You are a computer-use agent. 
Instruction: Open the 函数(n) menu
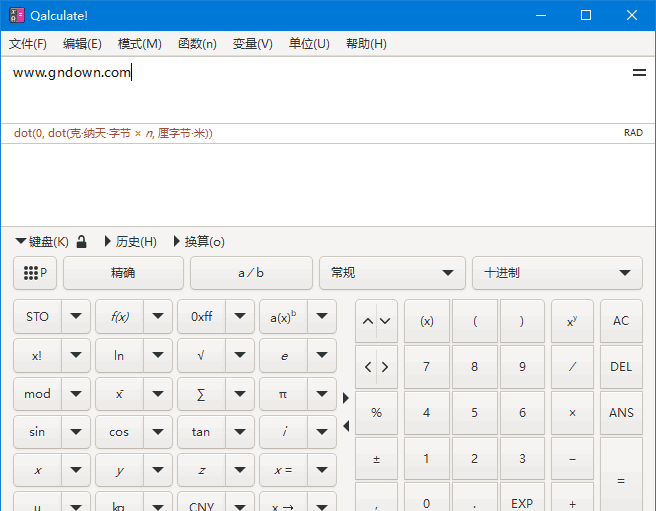(x=197, y=44)
